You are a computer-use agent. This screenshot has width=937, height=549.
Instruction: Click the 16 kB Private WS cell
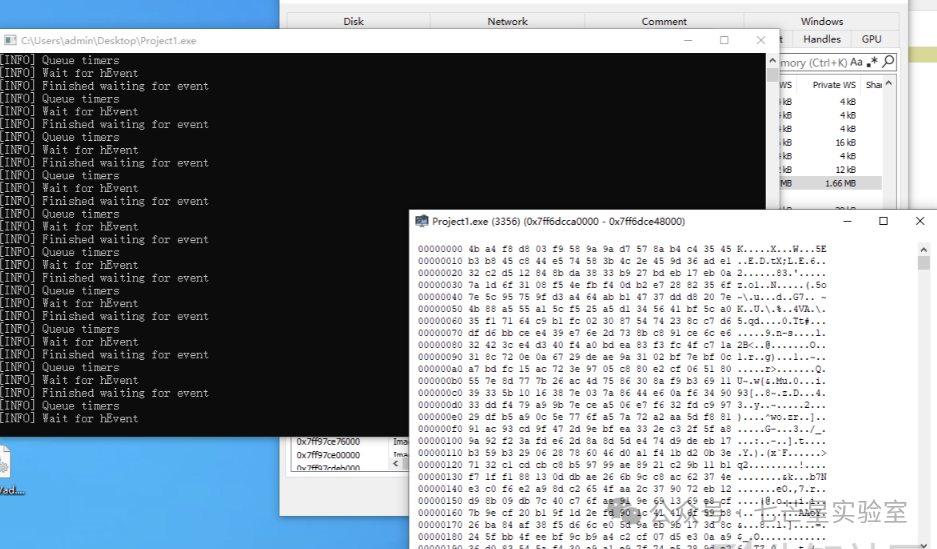[x=845, y=143]
